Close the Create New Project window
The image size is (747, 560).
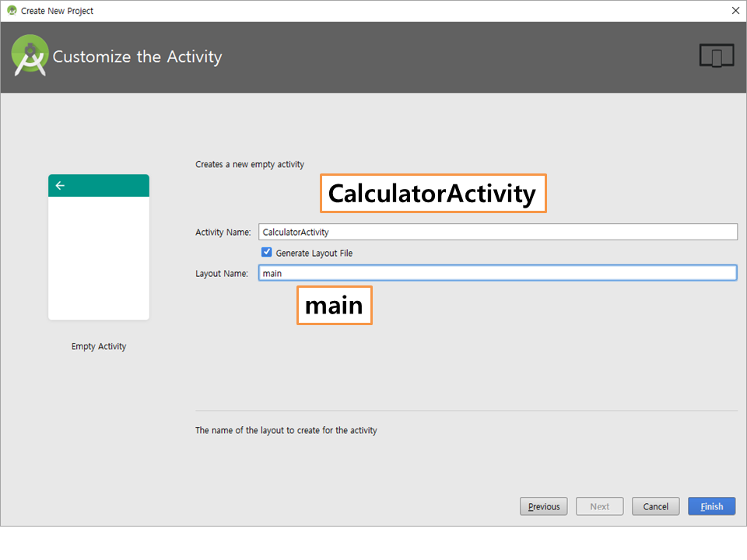click(x=735, y=11)
